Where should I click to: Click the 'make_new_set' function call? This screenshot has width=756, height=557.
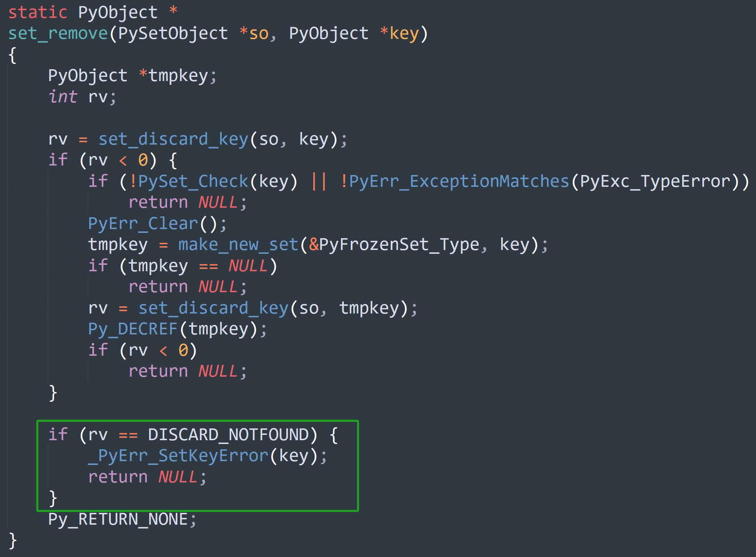tap(239, 245)
